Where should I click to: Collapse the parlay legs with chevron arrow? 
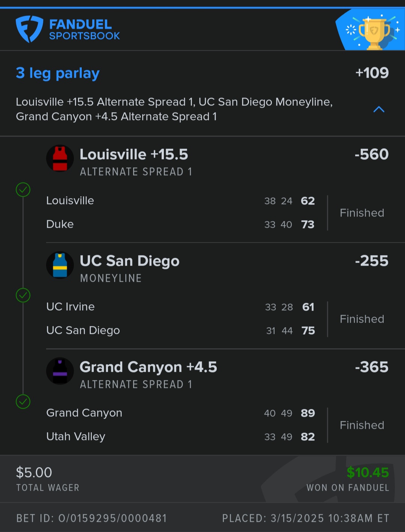379,110
